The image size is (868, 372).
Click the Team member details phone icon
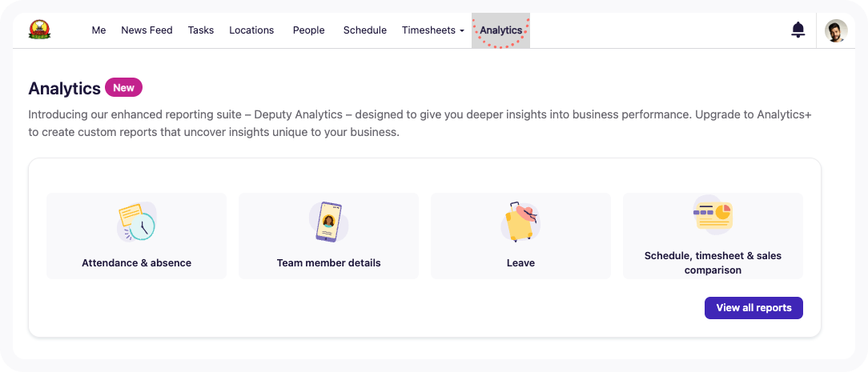328,222
